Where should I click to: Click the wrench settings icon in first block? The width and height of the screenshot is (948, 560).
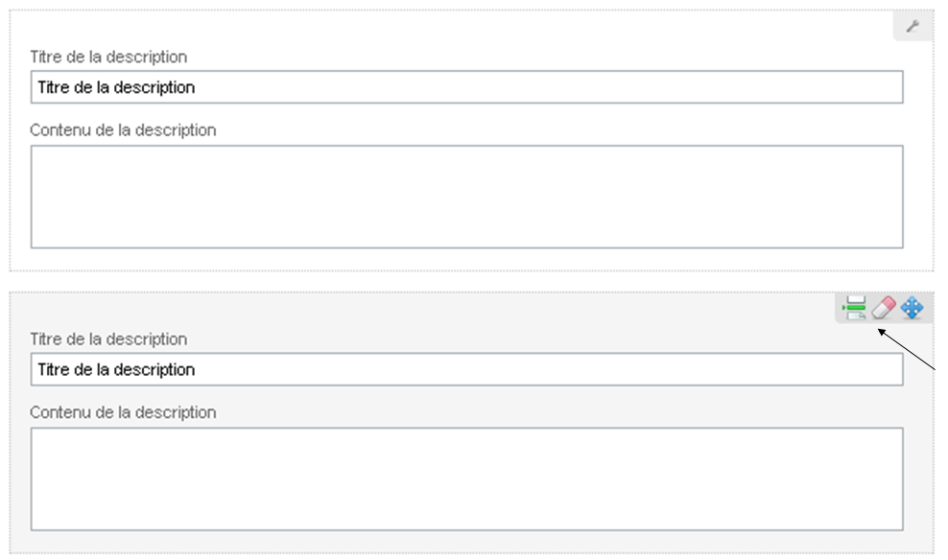(912, 27)
